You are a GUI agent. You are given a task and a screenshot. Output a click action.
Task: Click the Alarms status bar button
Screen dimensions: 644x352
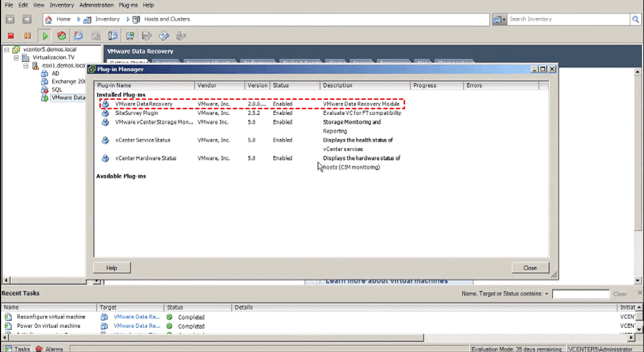point(50,348)
